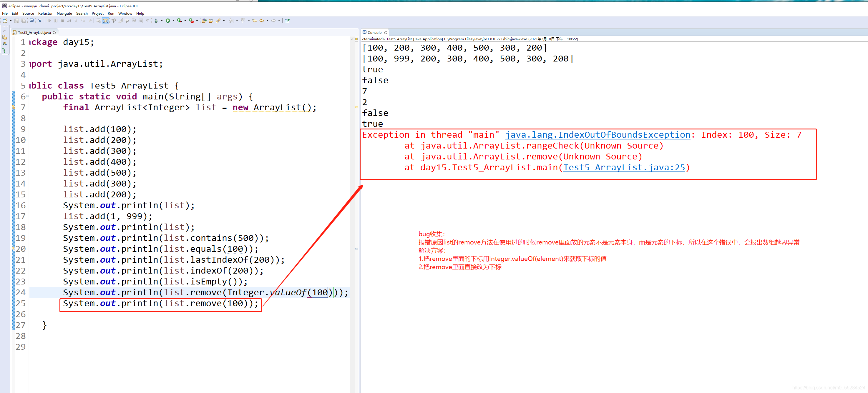The width and height of the screenshot is (868, 393).
Task: Click warning marker on line 7 gutter
Action: coord(14,107)
